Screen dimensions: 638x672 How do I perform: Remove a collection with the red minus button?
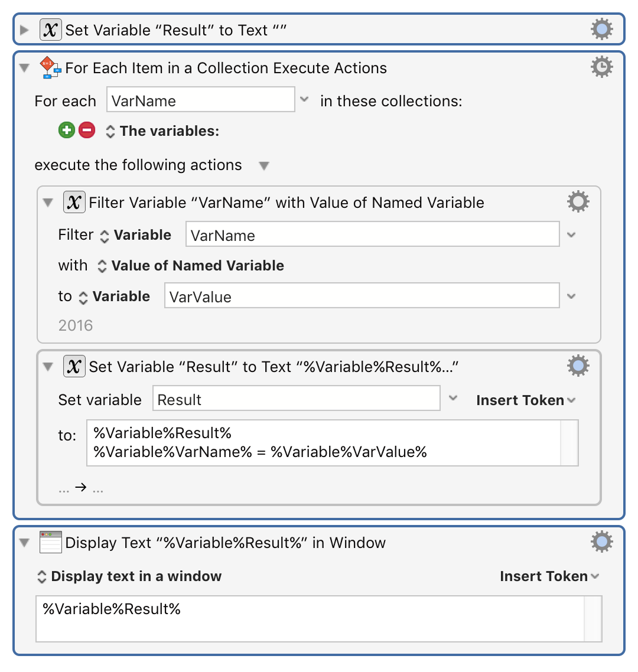[87, 130]
